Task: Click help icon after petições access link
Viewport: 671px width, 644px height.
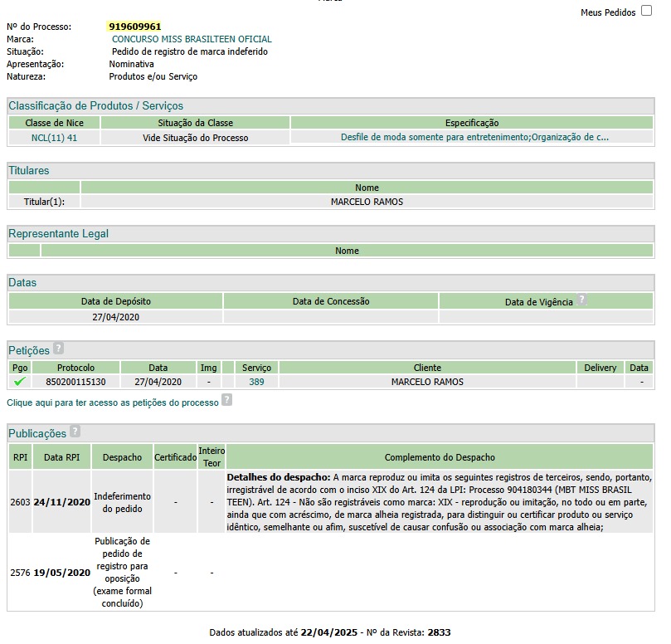Action: 226,399
